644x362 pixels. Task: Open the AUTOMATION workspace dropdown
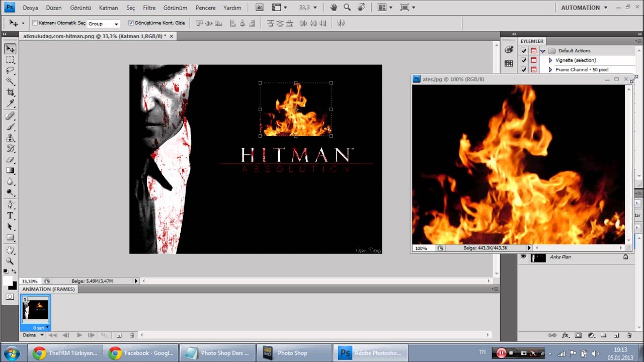pyautogui.click(x=584, y=8)
